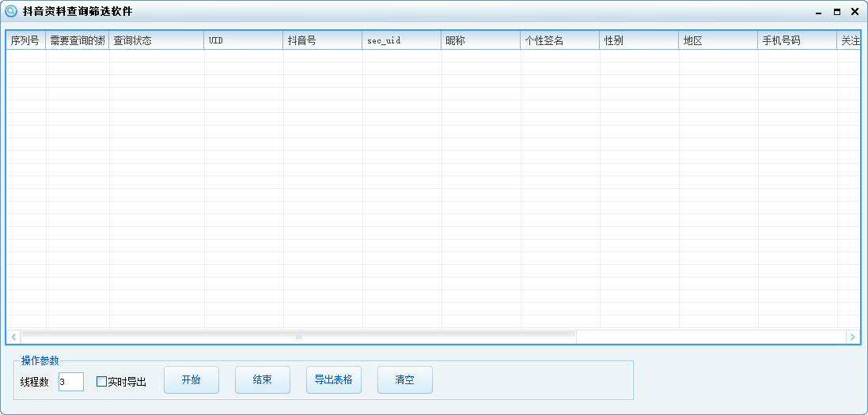Click the partially visible 关注 column header
868x415 pixels.
[849, 40]
